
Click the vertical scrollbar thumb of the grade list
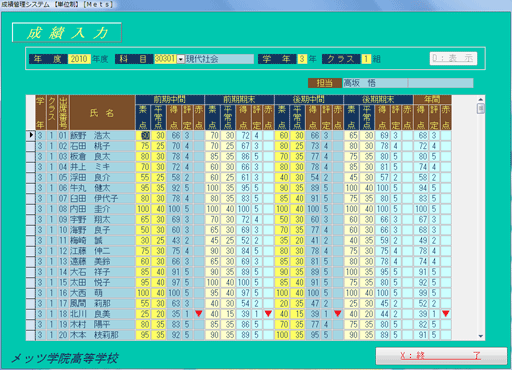click(480, 109)
